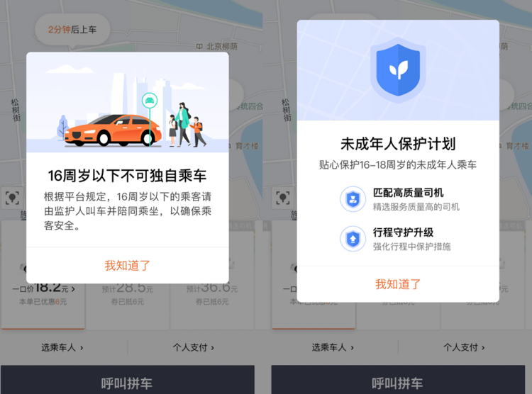Click the location target icon on right map

283,198
